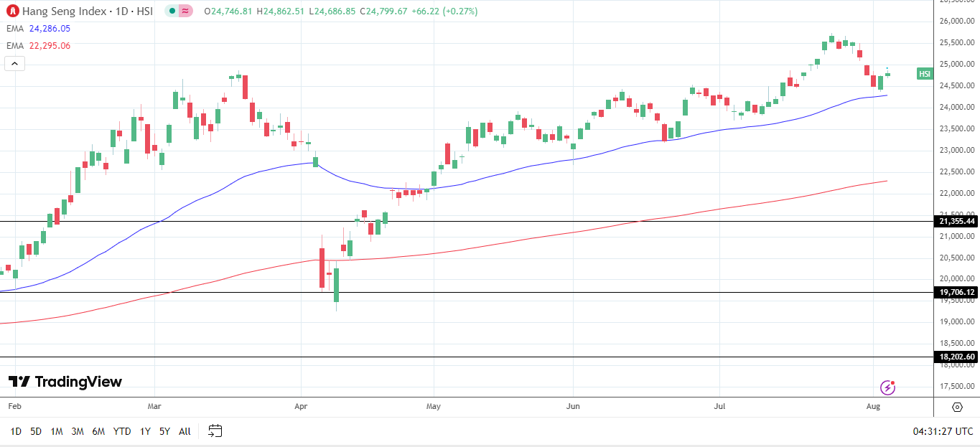This screenshot has width=980, height=447.
Task: Click the green HSI price label
Action: click(x=925, y=74)
